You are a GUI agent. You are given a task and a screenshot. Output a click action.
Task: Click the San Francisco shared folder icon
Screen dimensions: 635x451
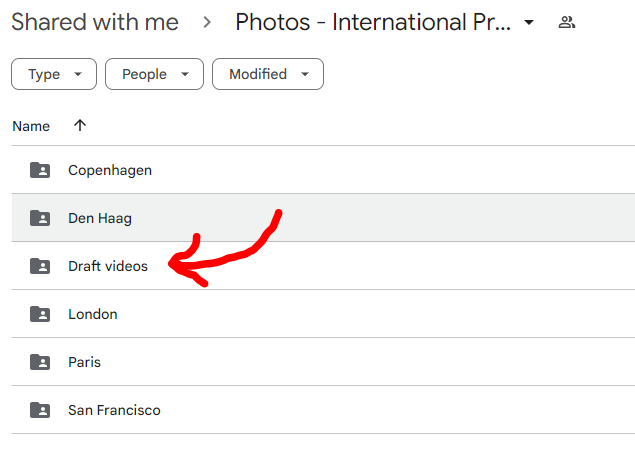[x=40, y=410]
